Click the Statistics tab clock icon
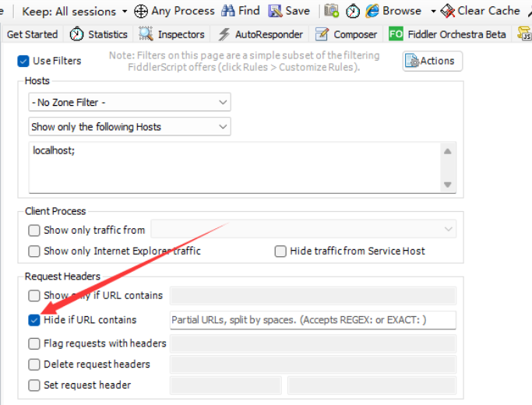 tap(76, 34)
